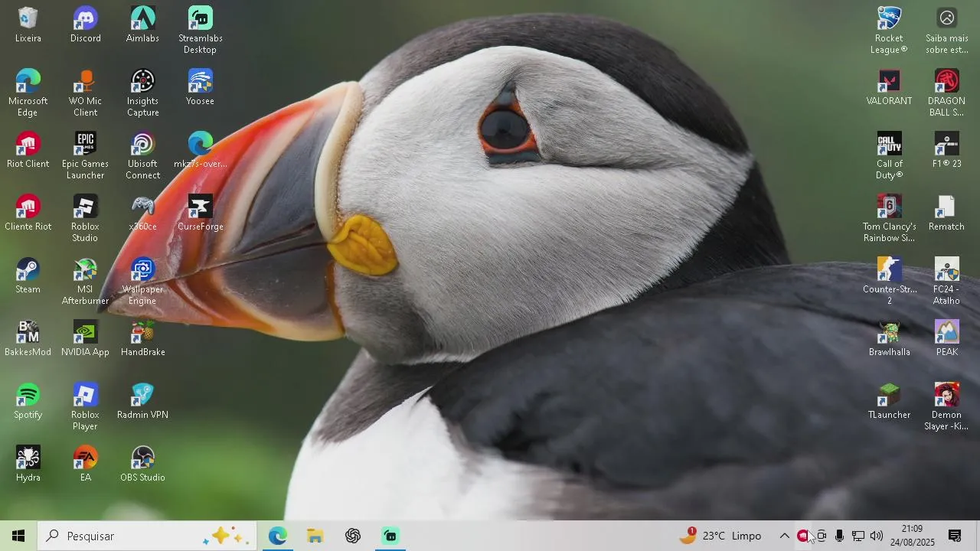Open the Saiba mais sobre est... icon
This screenshot has height=551, width=980.
[946, 30]
